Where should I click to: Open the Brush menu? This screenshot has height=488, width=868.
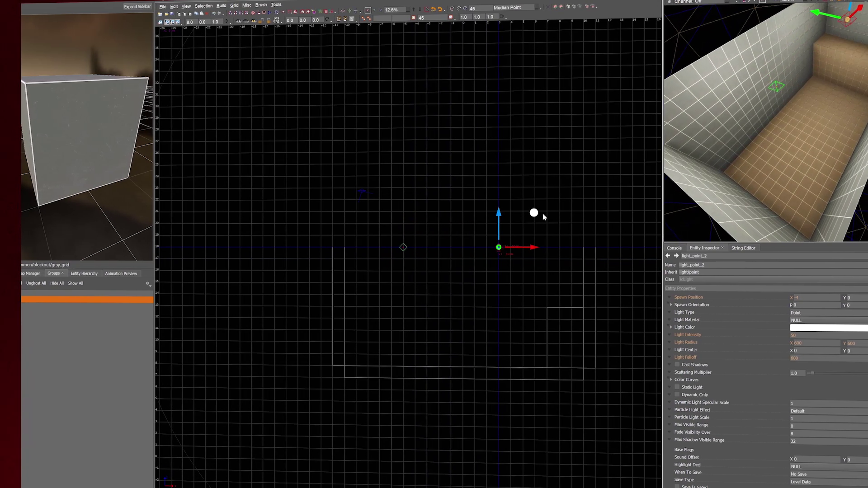pyautogui.click(x=261, y=5)
